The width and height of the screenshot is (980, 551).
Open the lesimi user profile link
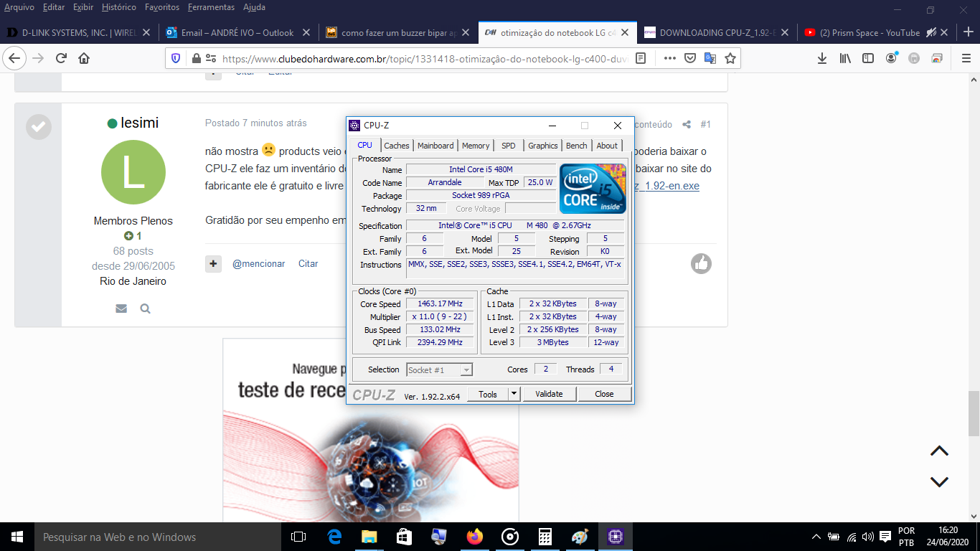coord(140,123)
